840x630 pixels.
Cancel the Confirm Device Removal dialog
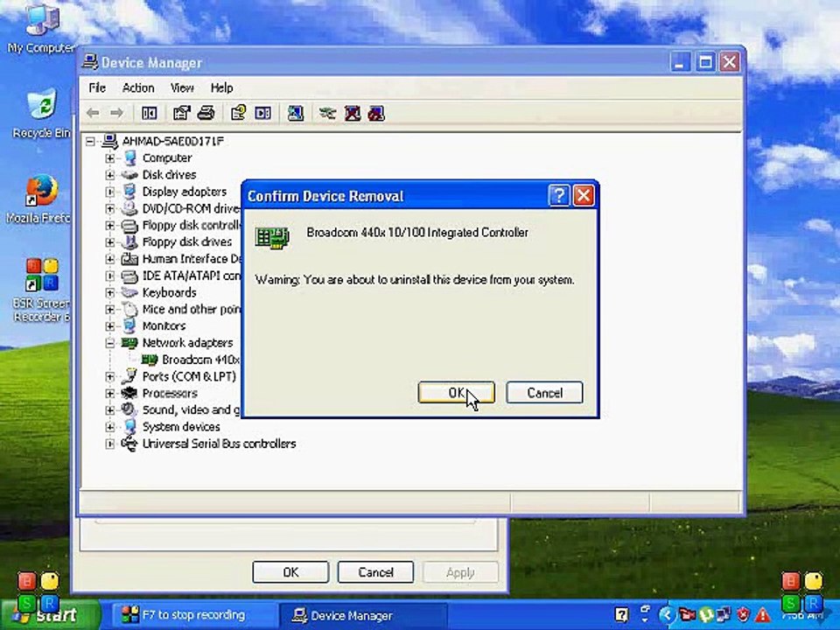544,393
